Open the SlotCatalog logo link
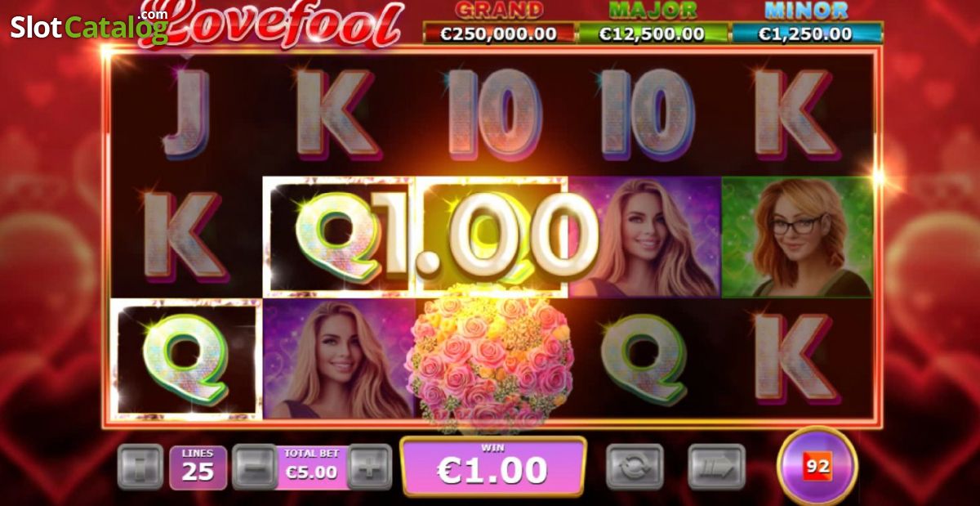This screenshot has width=980, height=506. pos(90,25)
